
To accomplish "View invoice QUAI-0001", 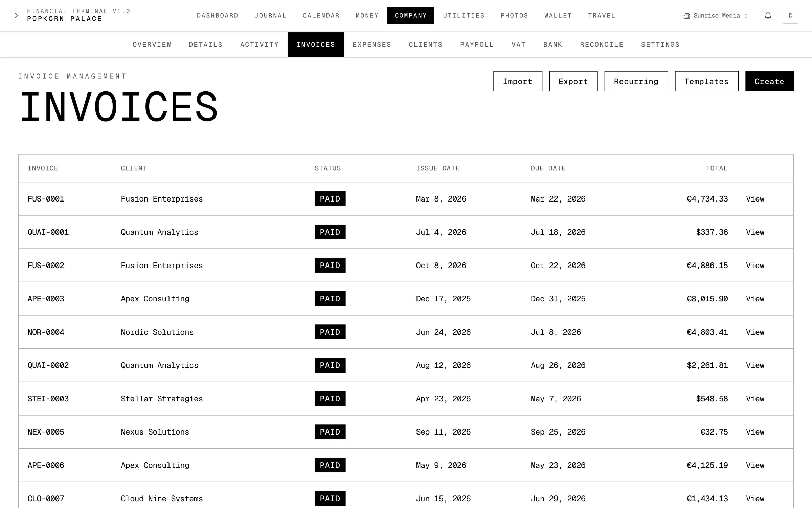I will (x=755, y=232).
